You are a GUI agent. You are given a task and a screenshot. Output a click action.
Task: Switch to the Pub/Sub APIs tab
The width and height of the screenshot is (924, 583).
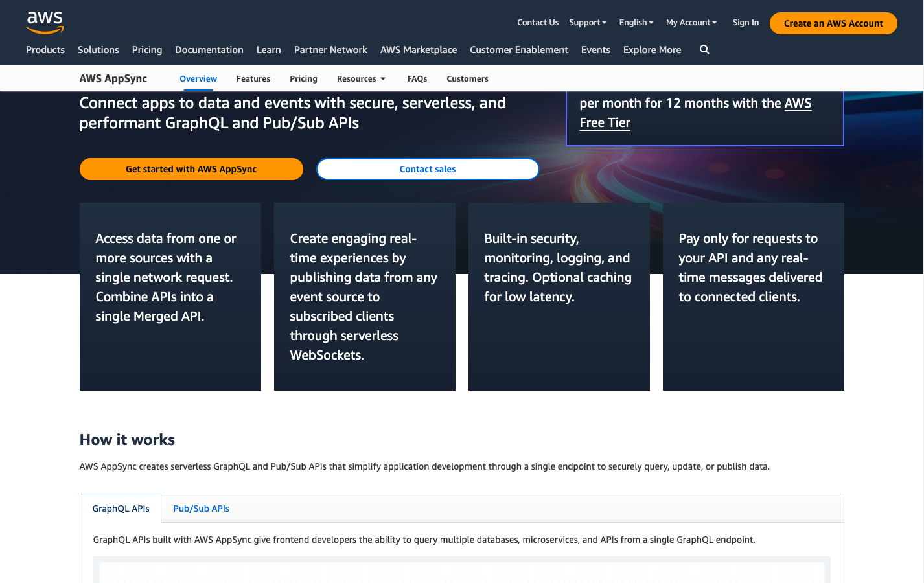(x=202, y=509)
